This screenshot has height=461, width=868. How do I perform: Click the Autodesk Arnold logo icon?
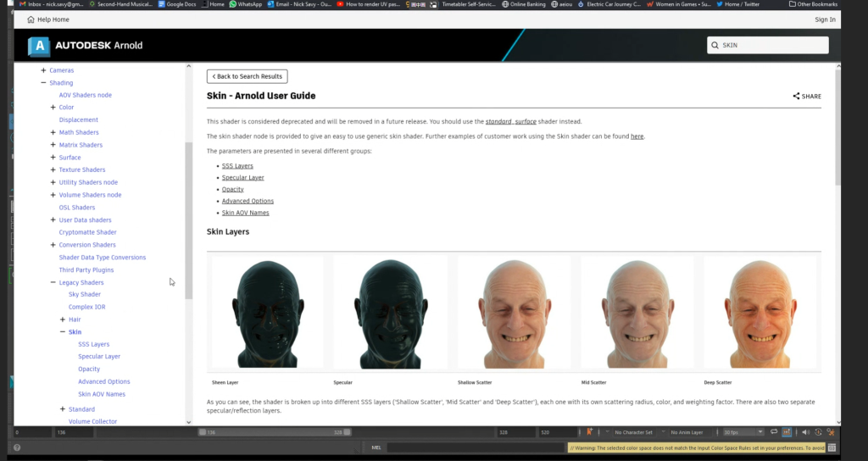pos(39,46)
